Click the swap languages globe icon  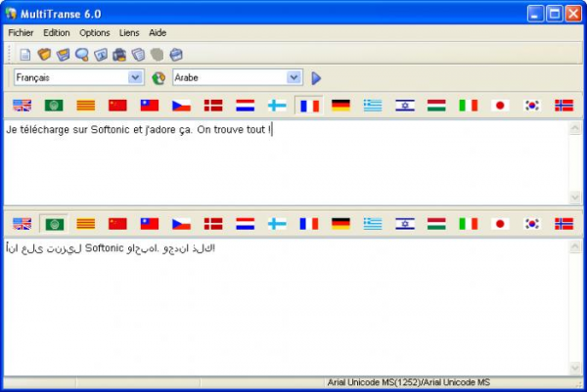[x=158, y=77]
